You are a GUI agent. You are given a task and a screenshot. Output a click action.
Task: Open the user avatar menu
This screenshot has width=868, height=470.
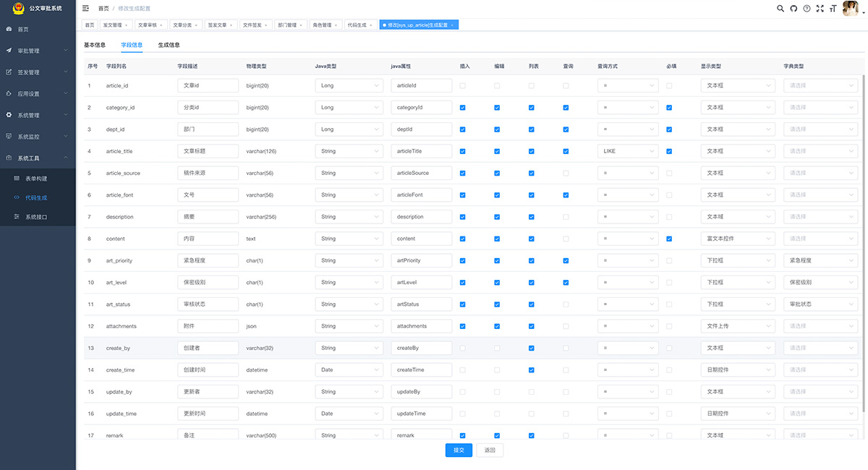pos(851,9)
